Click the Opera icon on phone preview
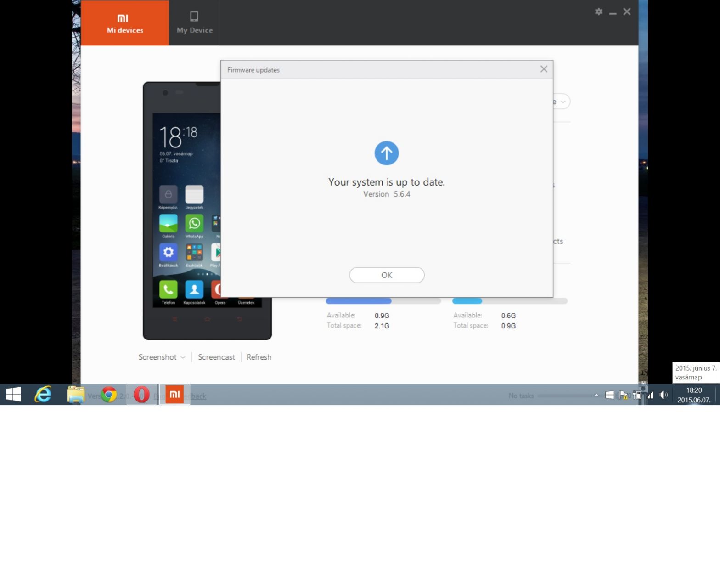This screenshot has width=720, height=588. (x=216, y=289)
